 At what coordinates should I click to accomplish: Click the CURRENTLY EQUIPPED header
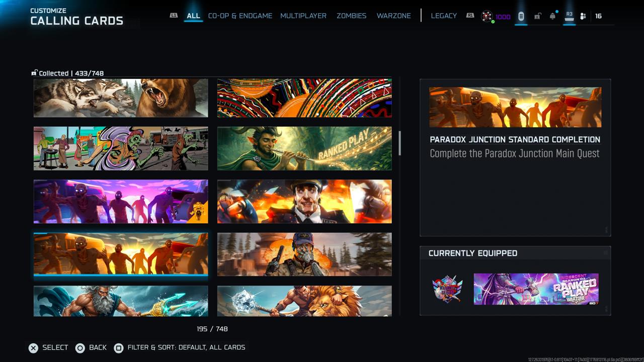pyautogui.click(x=473, y=253)
